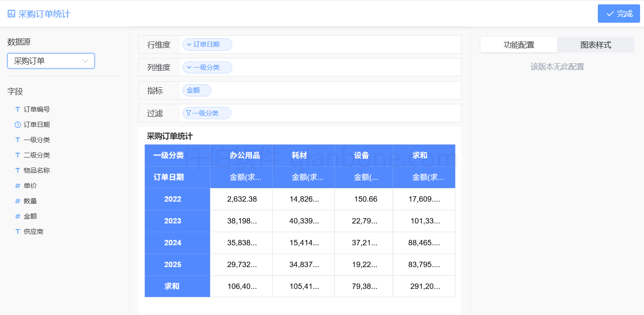
Task: Click the text type icon beside 订单编号
Action: click(x=17, y=109)
